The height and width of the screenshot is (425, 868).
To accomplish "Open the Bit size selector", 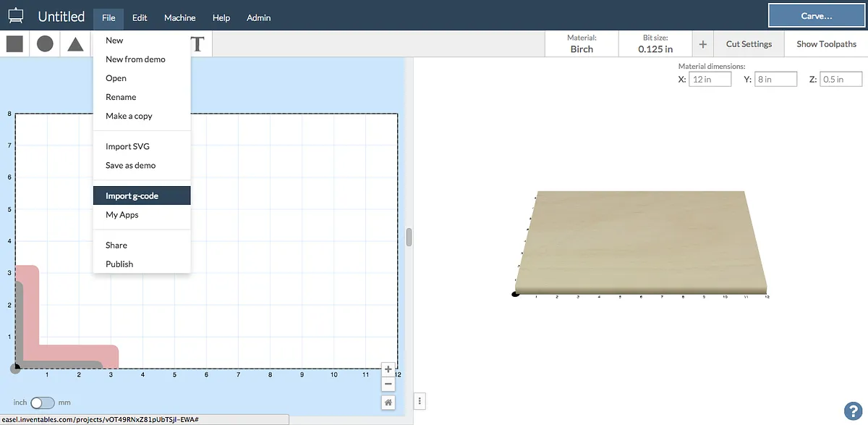I will point(655,44).
